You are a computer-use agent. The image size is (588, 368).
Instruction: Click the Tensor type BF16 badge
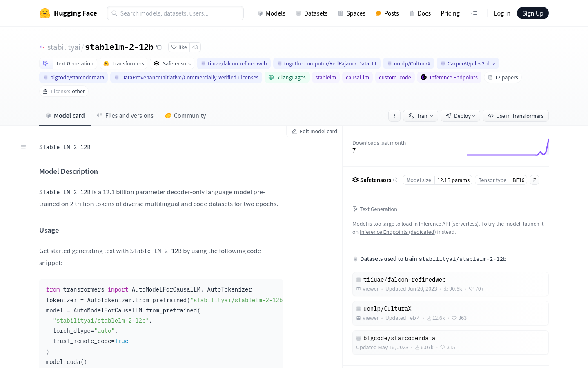click(501, 180)
